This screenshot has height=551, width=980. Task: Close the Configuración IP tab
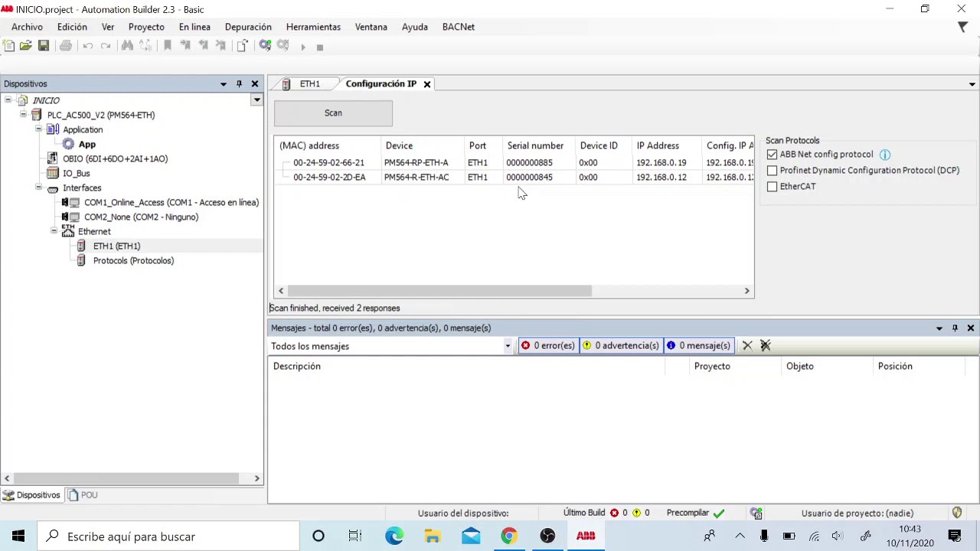coord(427,84)
